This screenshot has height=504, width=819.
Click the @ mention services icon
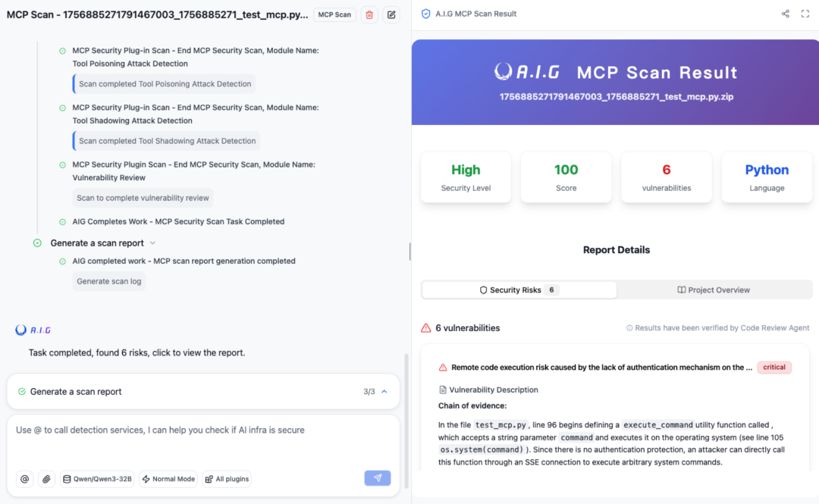(x=25, y=479)
